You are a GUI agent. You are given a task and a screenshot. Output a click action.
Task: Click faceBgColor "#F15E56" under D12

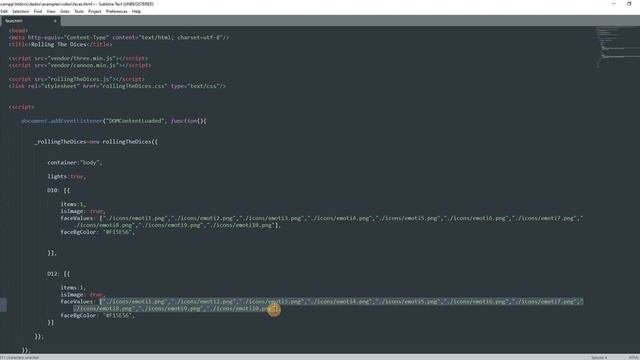(x=98, y=315)
